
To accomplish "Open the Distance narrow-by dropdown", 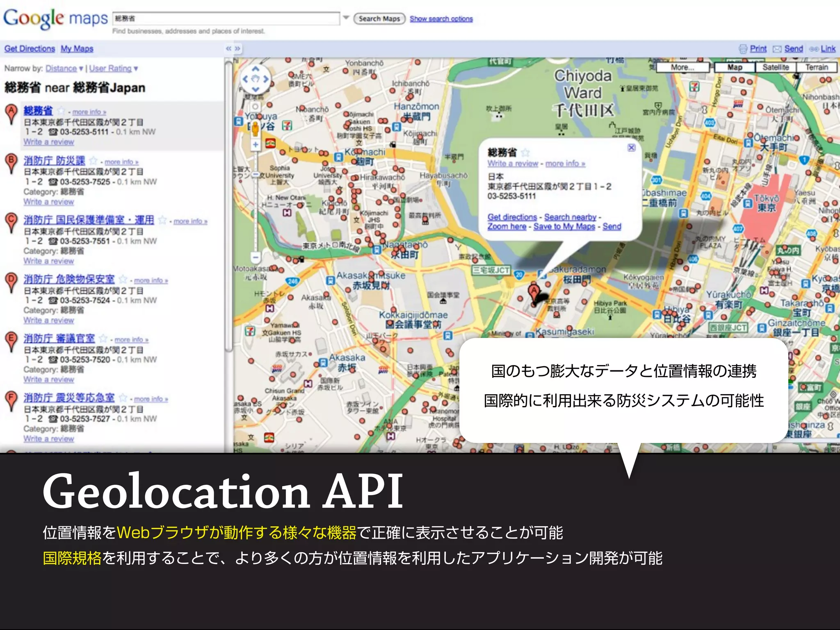I will pos(64,68).
